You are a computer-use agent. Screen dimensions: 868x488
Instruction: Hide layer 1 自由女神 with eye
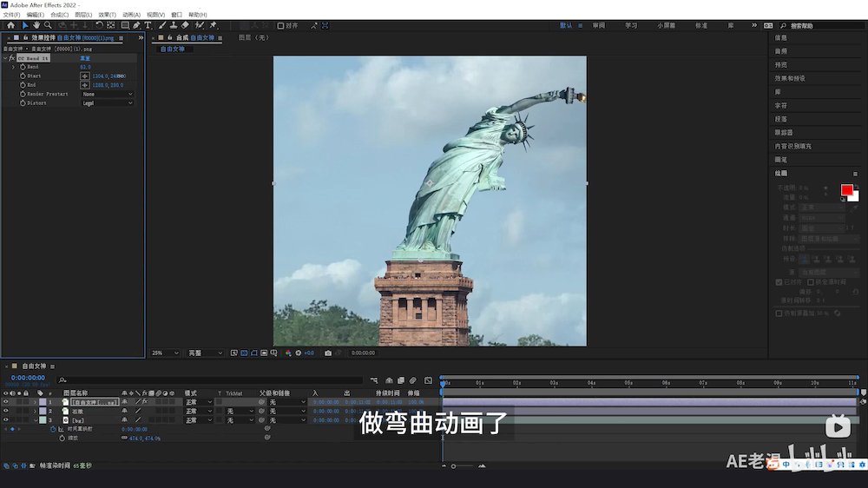pyautogui.click(x=6, y=402)
